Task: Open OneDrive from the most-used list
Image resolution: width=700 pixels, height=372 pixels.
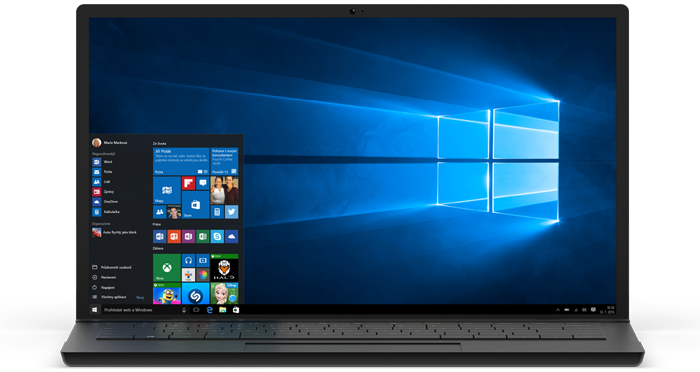Action: click(106, 202)
